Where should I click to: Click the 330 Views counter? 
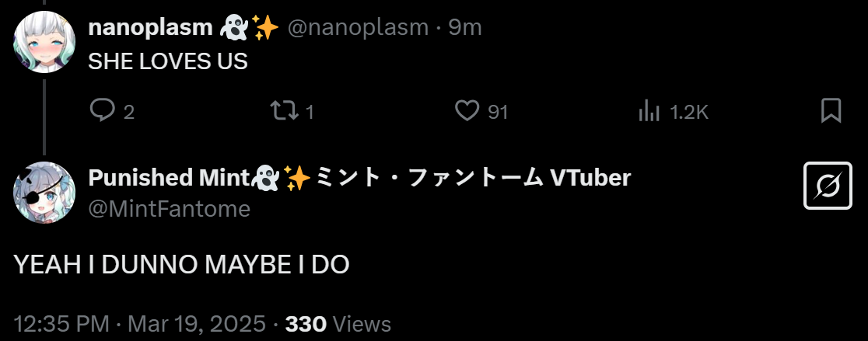click(x=338, y=324)
